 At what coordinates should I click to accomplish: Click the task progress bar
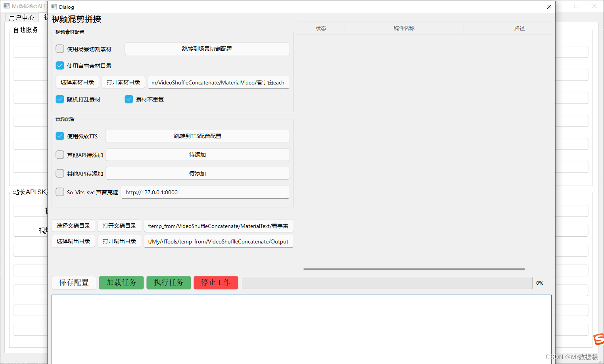coord(387,283)
